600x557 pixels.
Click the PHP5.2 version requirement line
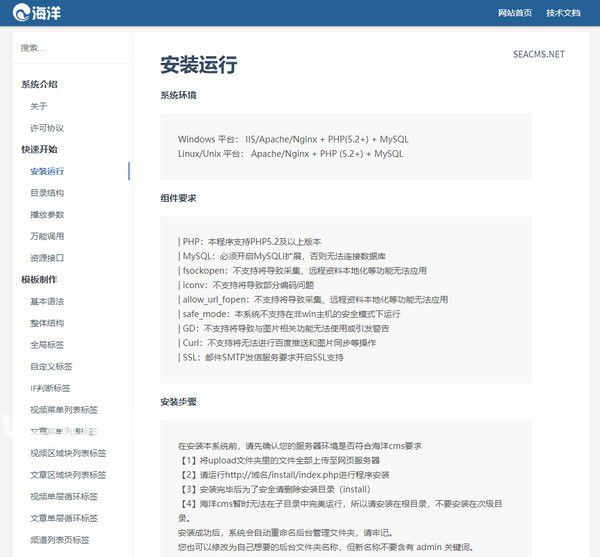coord(249,242)
